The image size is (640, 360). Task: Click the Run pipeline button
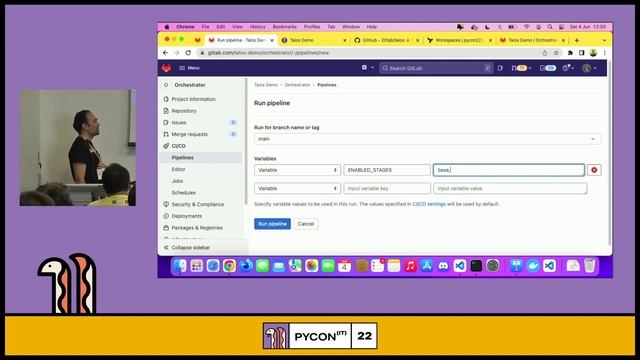272,224
